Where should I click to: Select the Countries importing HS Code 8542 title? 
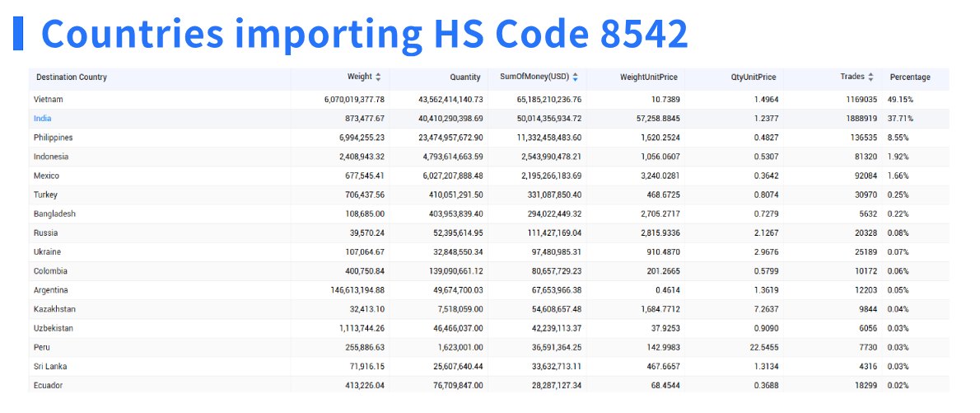tap(364, 34)
